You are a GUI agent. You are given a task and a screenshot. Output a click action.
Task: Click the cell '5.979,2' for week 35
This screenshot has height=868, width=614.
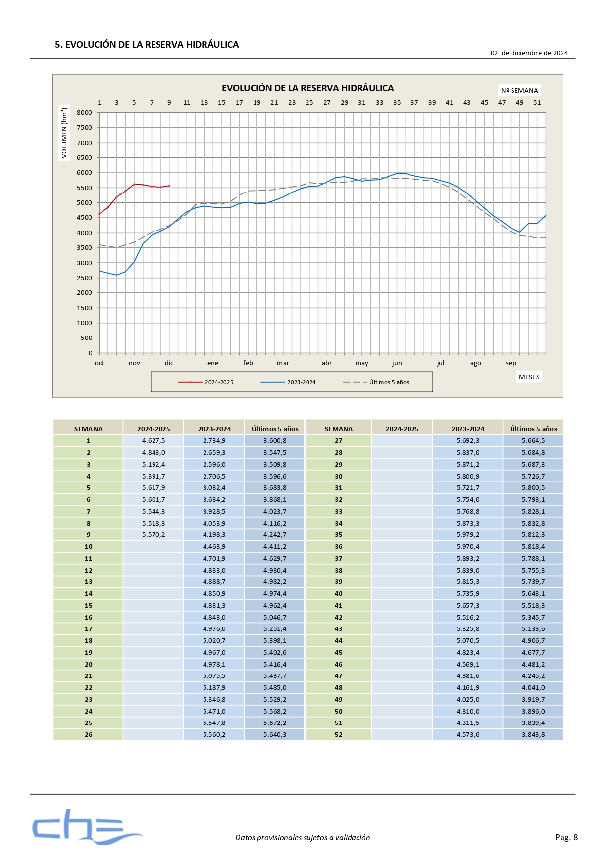[468, 535]
